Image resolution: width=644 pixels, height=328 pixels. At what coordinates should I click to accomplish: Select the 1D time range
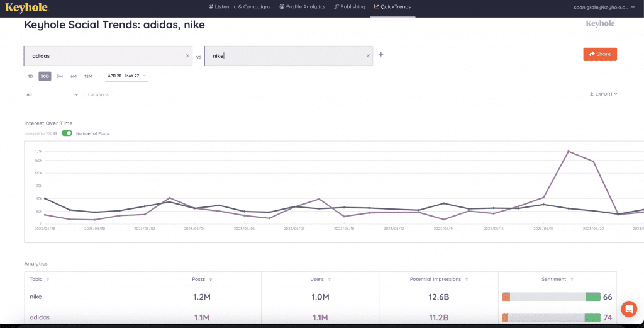[30, 76]
